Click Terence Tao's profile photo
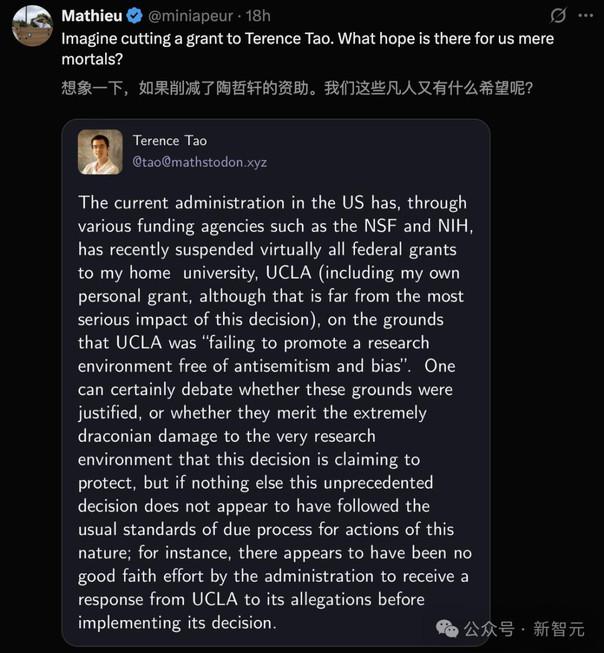The width and height of the screenshot is (604, 653). [x=100, y=152]
